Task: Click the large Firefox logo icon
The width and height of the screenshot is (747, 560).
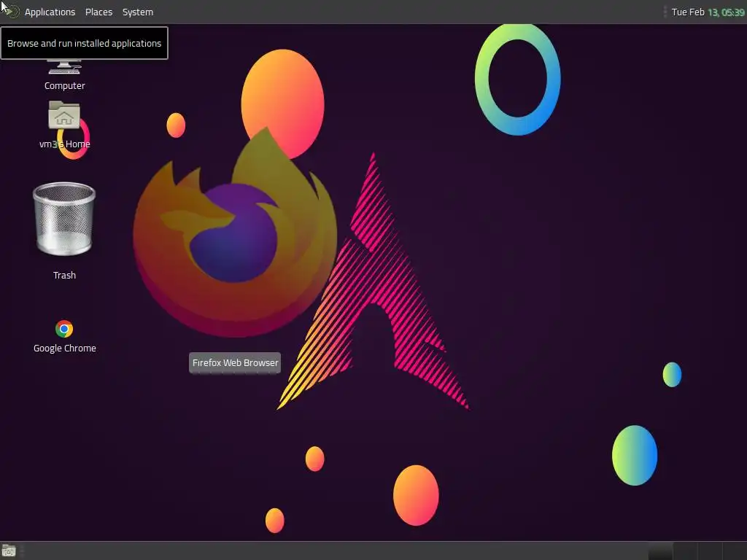Action: coord(235,232)
